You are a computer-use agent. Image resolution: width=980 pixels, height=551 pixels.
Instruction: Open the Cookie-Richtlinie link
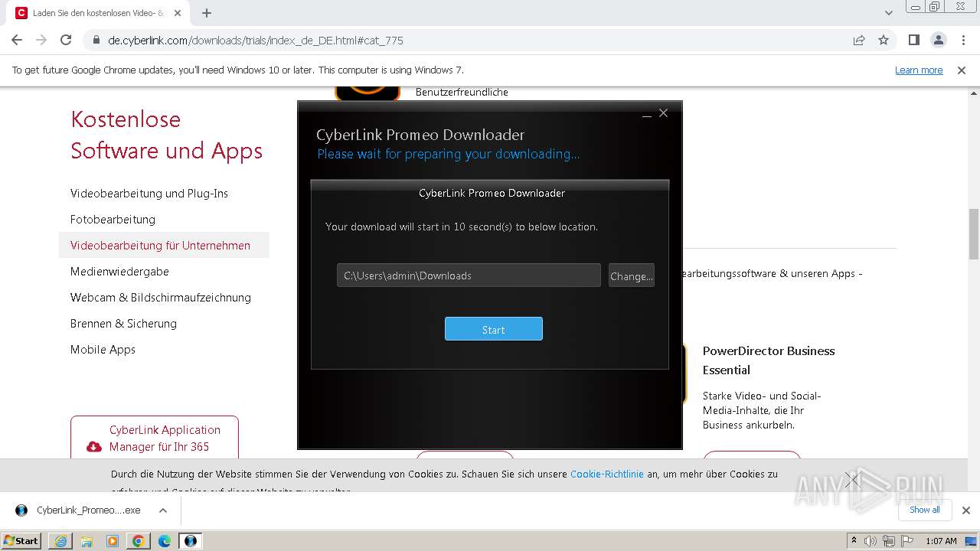(607, 474)
